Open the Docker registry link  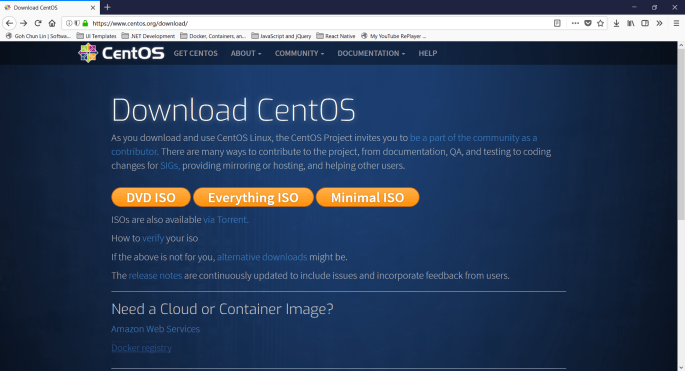pos(141,348)
